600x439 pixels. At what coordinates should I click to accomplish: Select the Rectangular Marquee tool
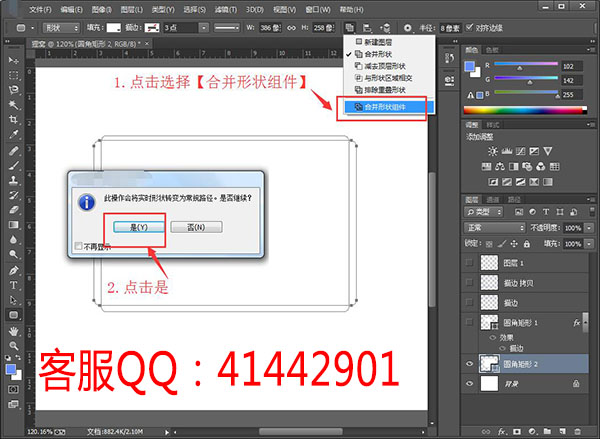13,75
